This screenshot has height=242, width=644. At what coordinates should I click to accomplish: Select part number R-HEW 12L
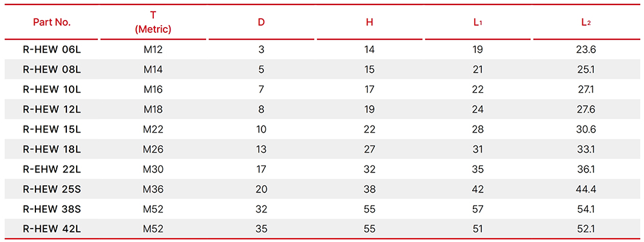pos(52,109)
